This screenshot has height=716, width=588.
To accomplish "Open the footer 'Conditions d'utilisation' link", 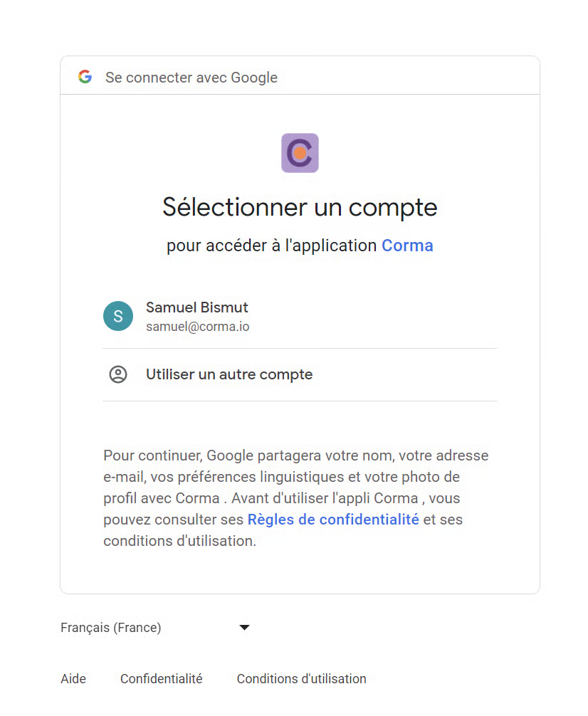I will (x=302, y=679).
